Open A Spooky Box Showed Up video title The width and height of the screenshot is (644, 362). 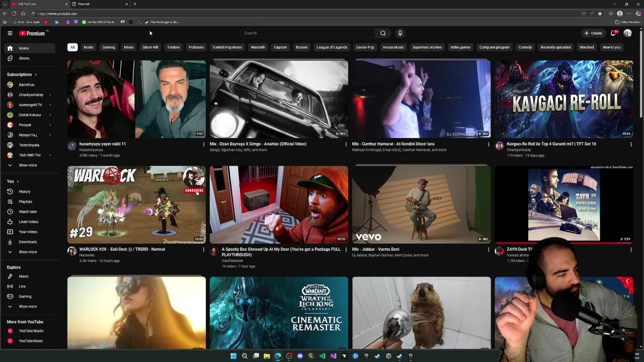click(x=281, y=252)
